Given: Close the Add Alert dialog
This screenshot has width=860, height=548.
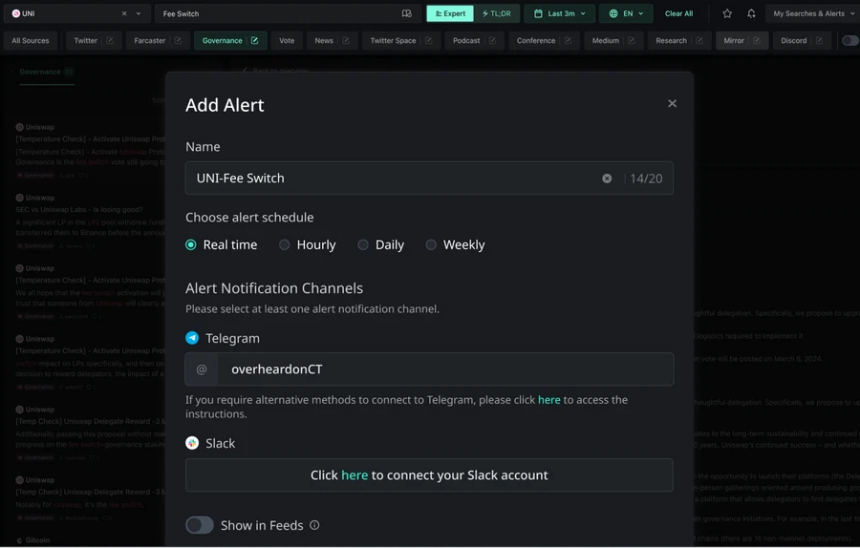Looking at the screenshot, I should 672,103.
